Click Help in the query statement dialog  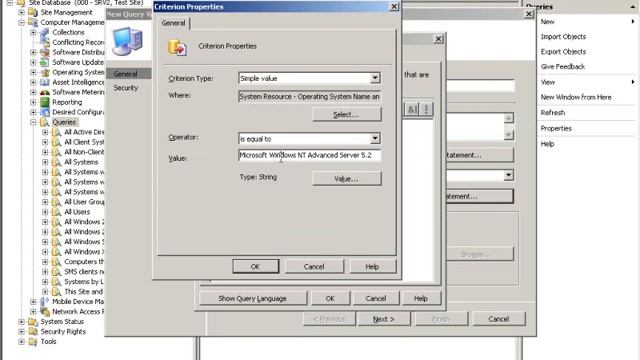(x=421, y=298)
